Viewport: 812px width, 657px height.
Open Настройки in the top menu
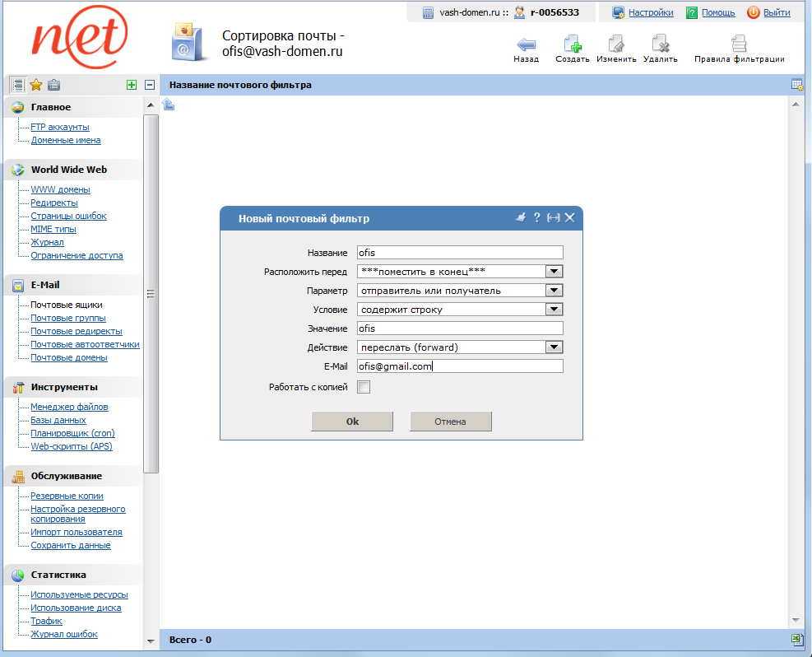650,12
